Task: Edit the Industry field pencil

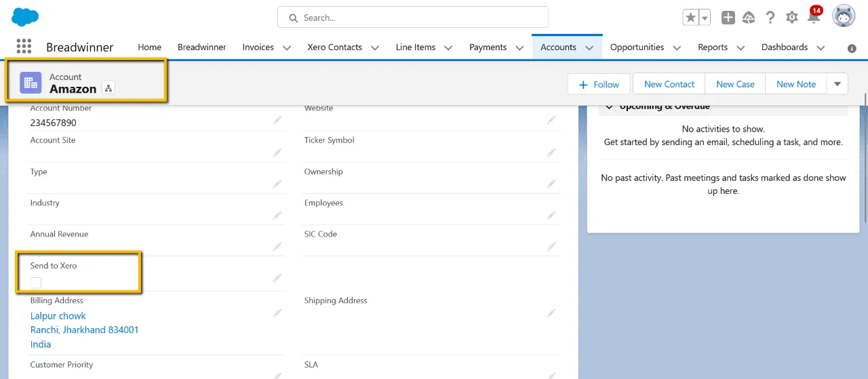Action: click(x=277, y=215)
